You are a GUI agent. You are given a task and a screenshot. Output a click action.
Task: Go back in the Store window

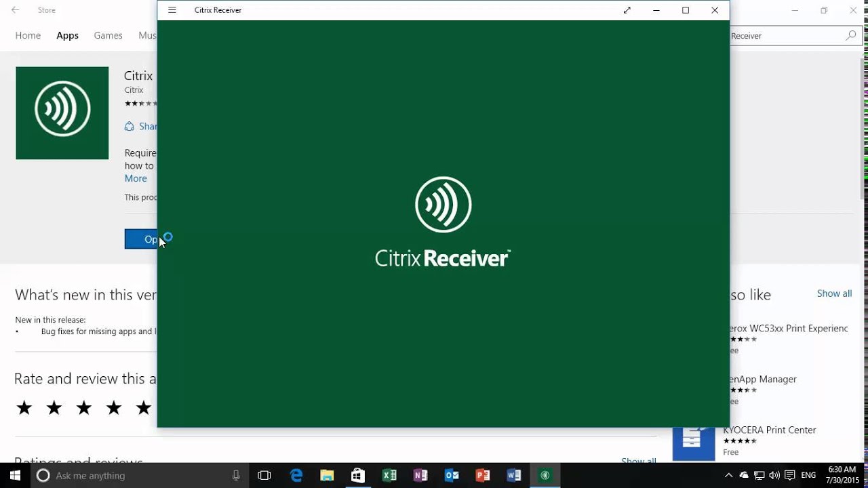click(x=15, y=10)
